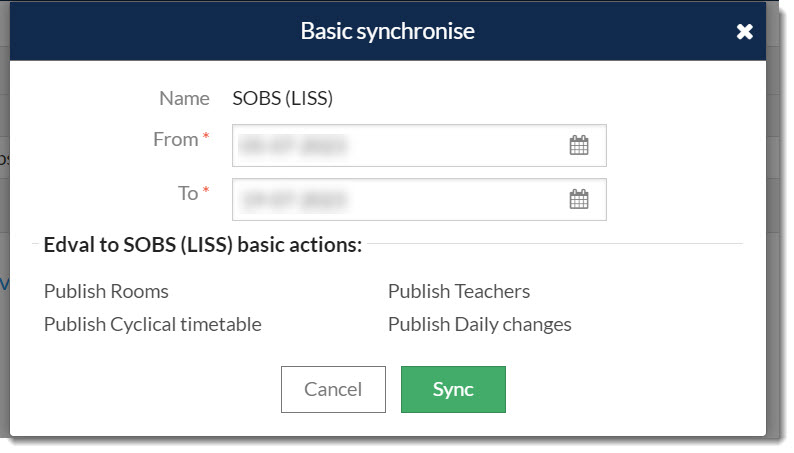Click the Basic synchronise title bar text

pyautogui.click(x=388, y=31)
